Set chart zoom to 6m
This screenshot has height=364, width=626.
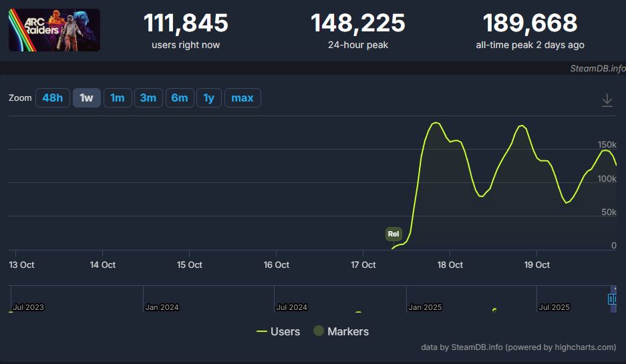180,98
